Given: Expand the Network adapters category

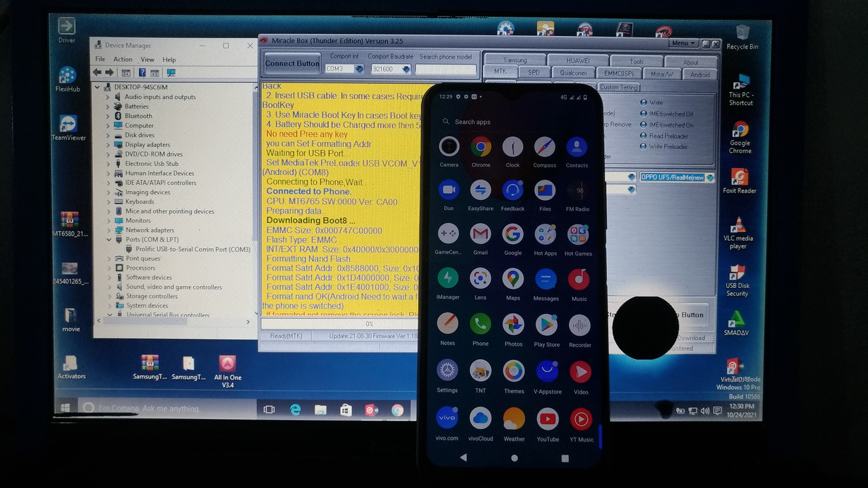Looking at the screenshot, I should coord(108,230).
